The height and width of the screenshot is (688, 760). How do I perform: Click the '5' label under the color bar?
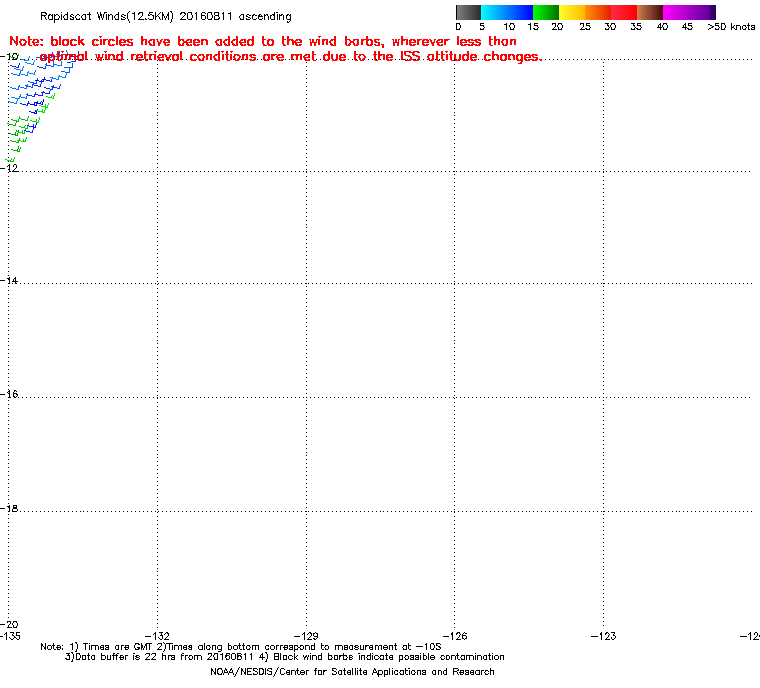(x=482, y=27)
